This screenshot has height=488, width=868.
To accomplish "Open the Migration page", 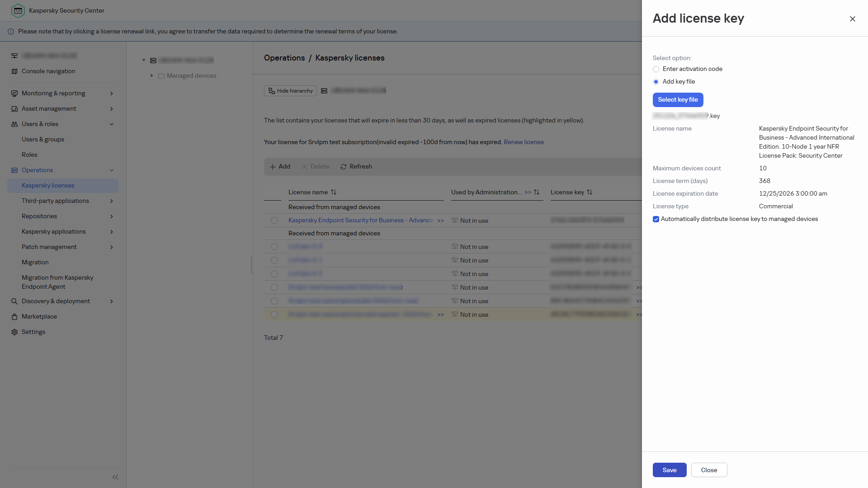I will 35,263.
